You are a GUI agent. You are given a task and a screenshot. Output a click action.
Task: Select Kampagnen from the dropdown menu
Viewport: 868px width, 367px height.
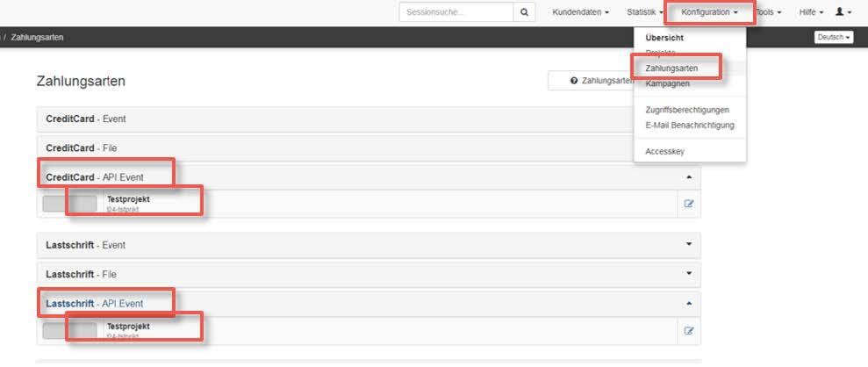pos(667,83)
